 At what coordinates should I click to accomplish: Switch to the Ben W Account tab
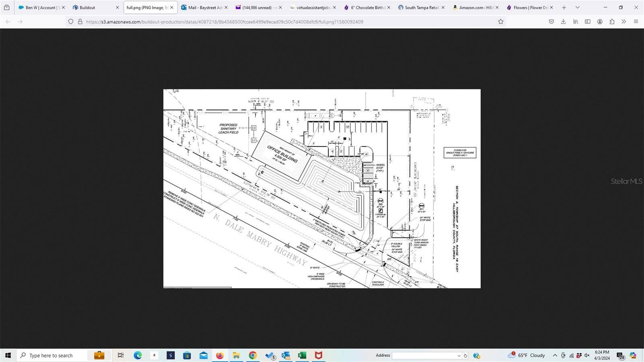coord(41,7)
